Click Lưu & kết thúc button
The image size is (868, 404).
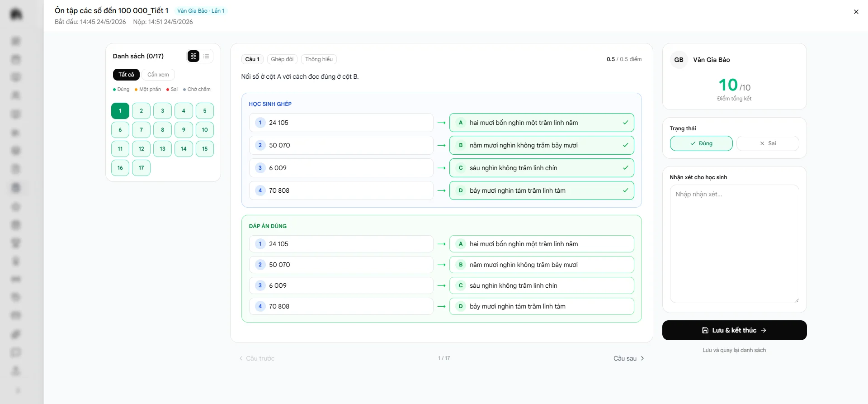pos(734,330)
